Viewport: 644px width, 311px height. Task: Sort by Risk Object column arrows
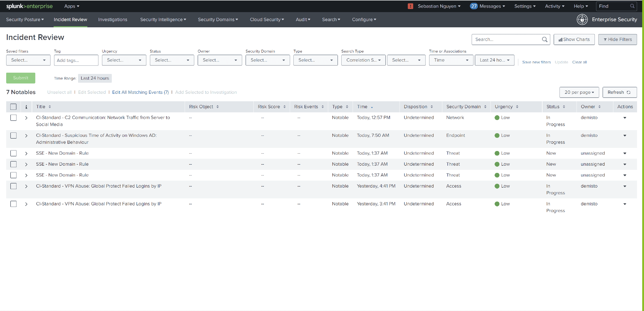[x=218, y=107]
